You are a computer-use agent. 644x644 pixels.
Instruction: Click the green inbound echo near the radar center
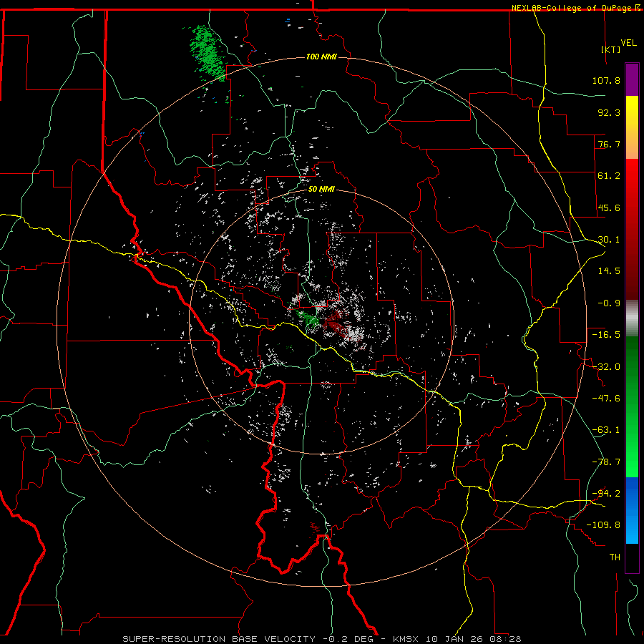(309, 318)
